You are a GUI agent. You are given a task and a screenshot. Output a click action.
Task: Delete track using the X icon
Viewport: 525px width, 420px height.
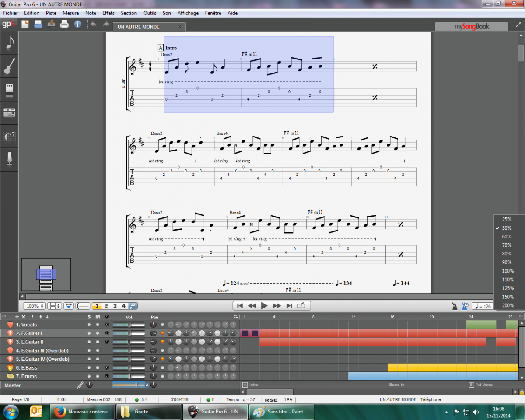(23, 317)
